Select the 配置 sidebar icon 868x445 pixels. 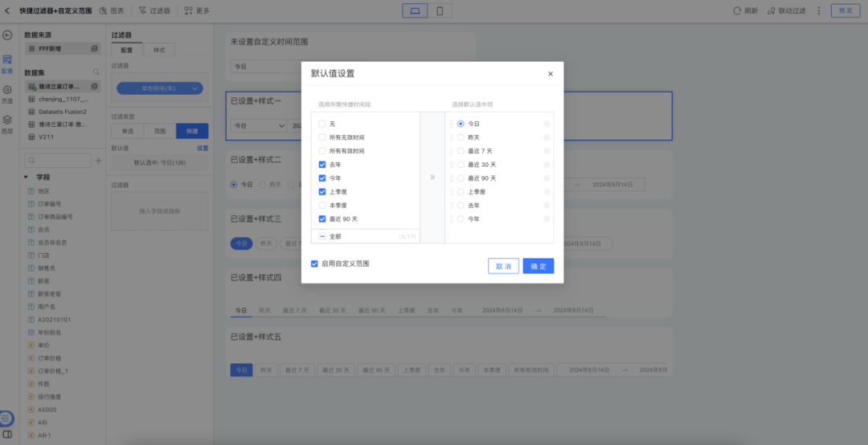(7, 63)
